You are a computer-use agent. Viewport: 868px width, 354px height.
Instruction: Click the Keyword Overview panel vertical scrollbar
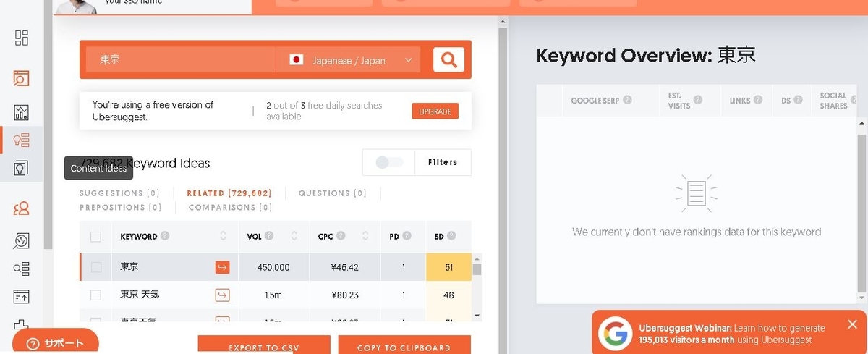pos(861,213)
